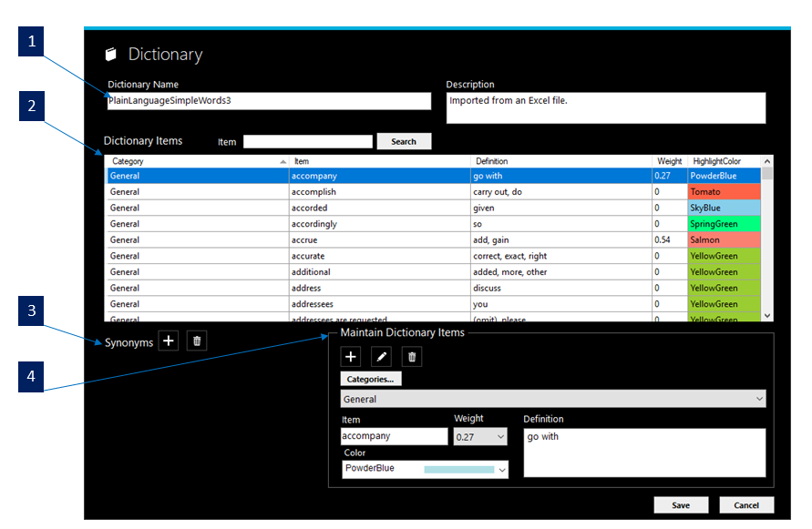Click the down arrow of items scrollbar
Viewport: 812px width, 529px height.
tap(767, 315)
